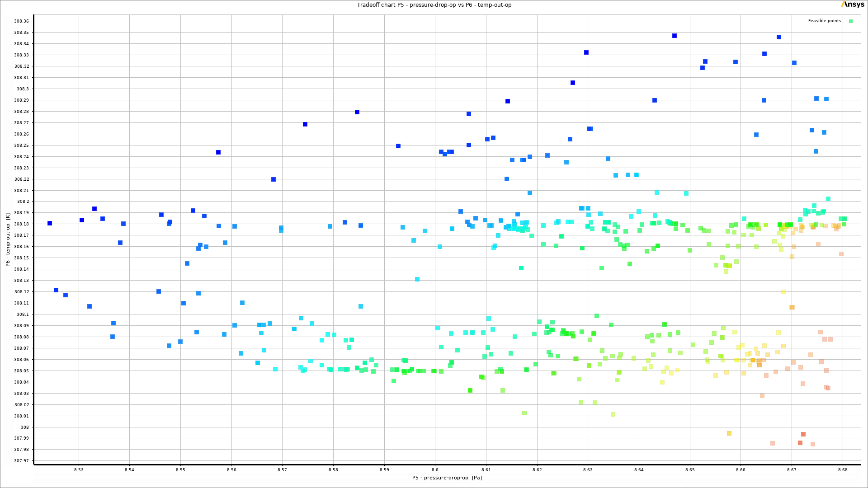Select the leftmost dark blue point at 308.18
This screenshot has width=868, height=488.
(50, 223)
